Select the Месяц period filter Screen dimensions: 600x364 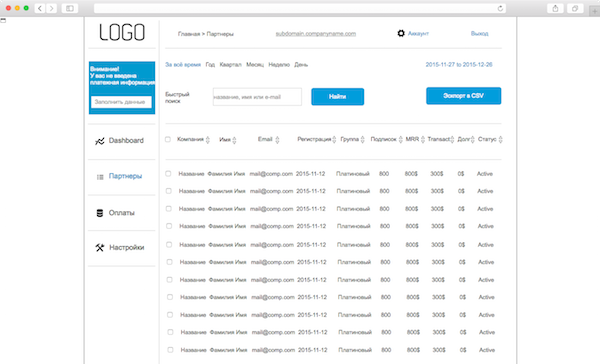coord(255,65)
